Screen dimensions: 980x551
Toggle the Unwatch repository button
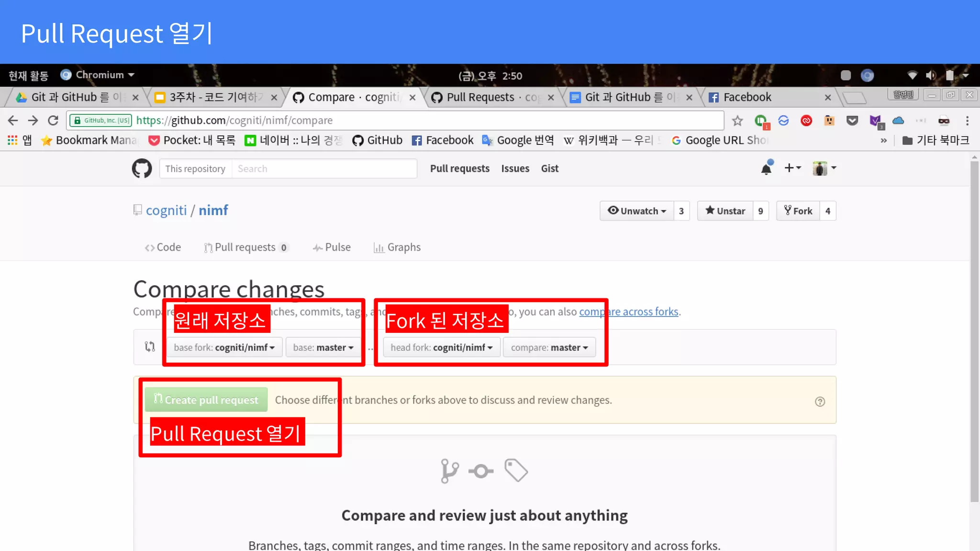coord(636,211)
